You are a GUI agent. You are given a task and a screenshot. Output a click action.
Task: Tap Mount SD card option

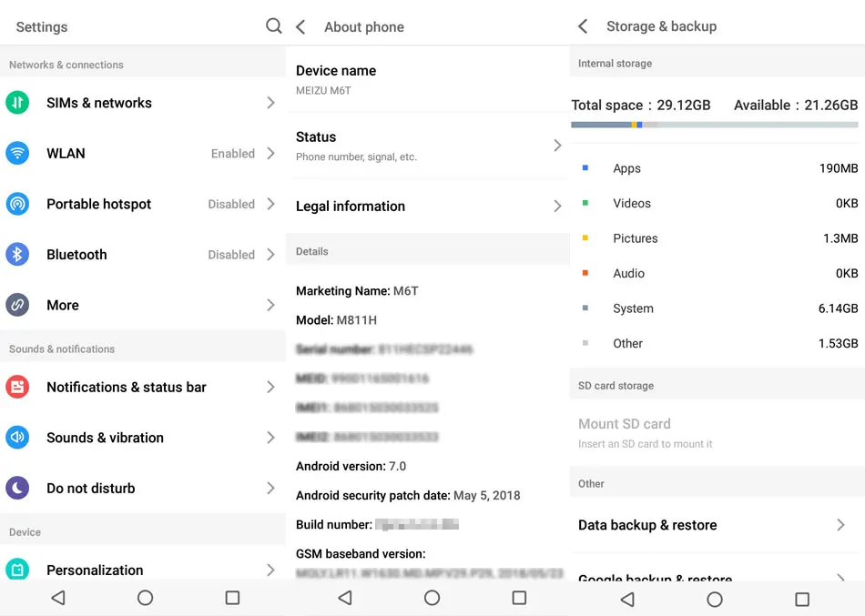click(x=717, y=433)
